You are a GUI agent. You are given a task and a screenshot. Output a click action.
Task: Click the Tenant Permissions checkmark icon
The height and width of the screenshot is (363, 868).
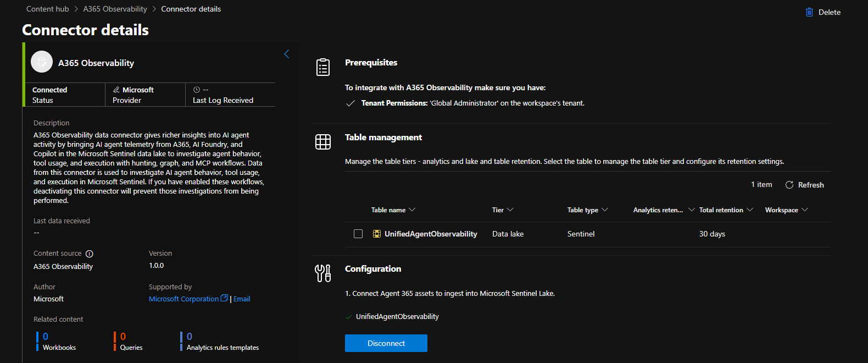pyautogui.click(x=350, y=103)
